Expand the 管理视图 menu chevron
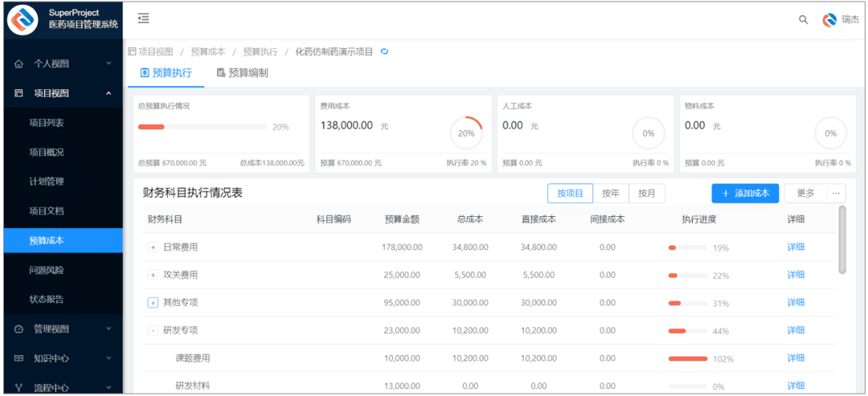Screen dimensions: 868x396 108,329
